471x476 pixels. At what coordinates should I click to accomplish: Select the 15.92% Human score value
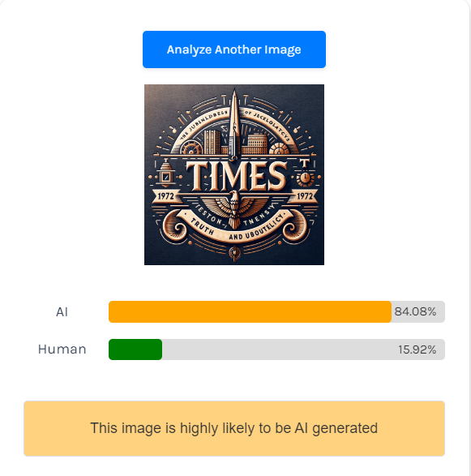417,349
